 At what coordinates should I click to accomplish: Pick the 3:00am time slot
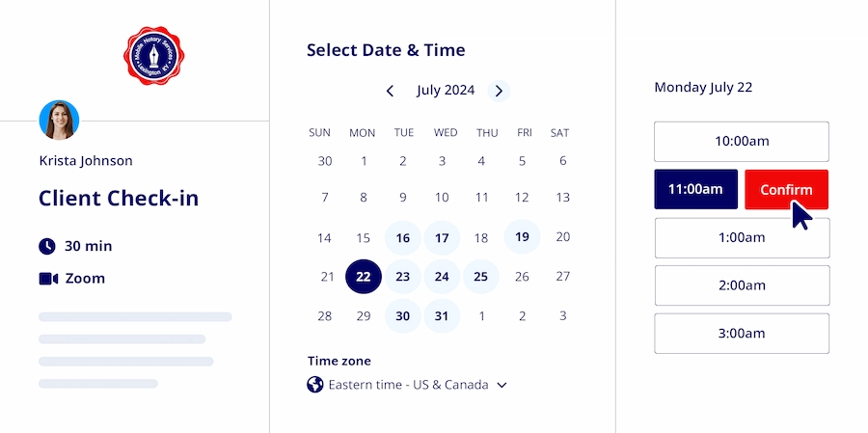pos(741,334)
